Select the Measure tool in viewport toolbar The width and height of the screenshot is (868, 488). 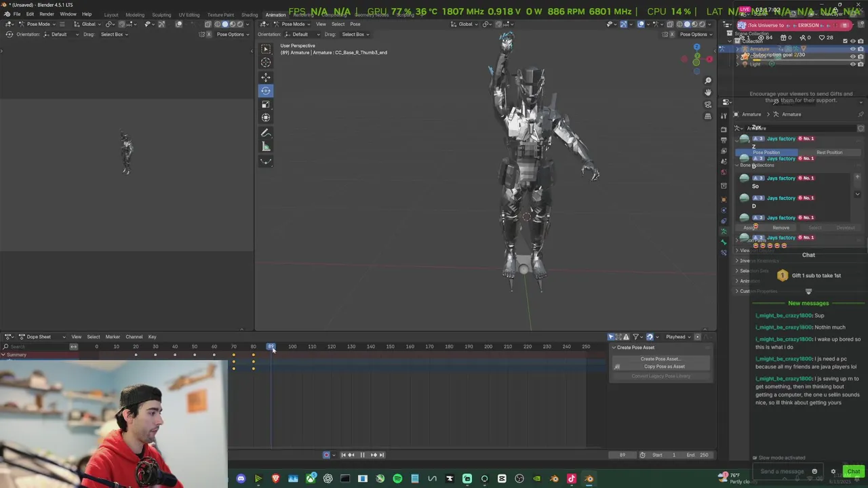click(266, 146)
